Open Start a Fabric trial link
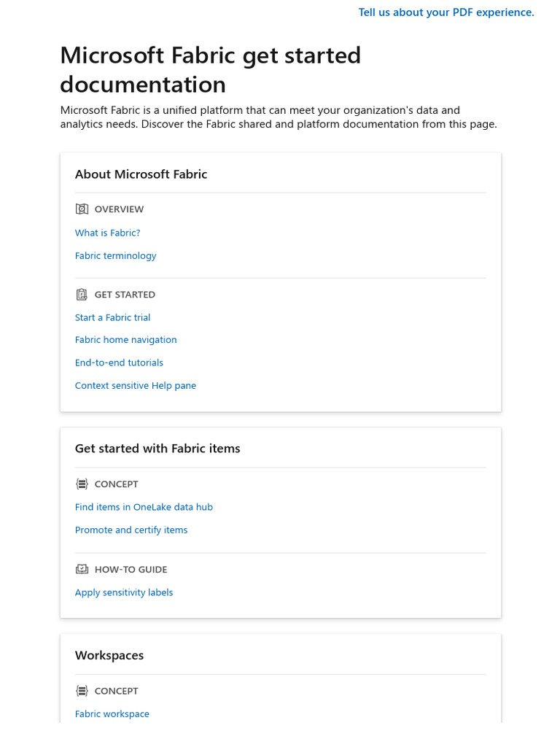The width and height of the screenshot is (560, 747). pos(112,317)
